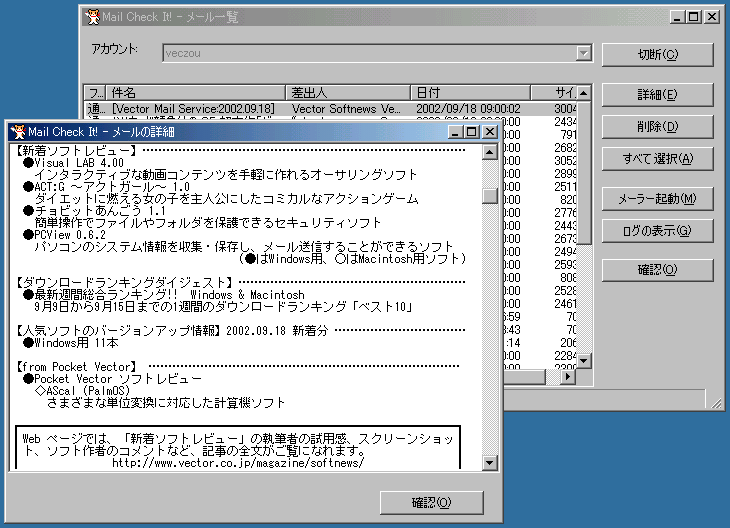Screen dimensions: 730x528
Task: Sort by 件名 column header
Action: [196, 93]
